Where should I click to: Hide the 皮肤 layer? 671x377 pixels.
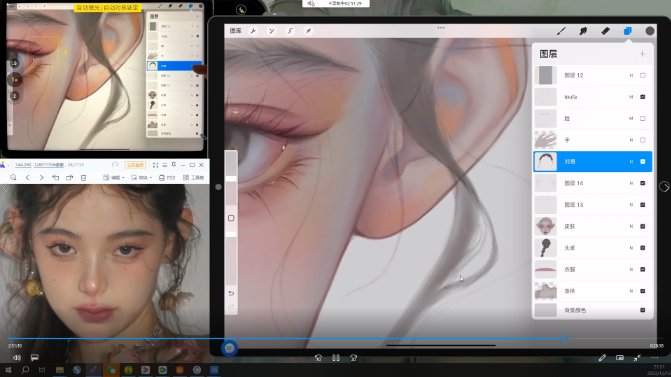(643, 226)
